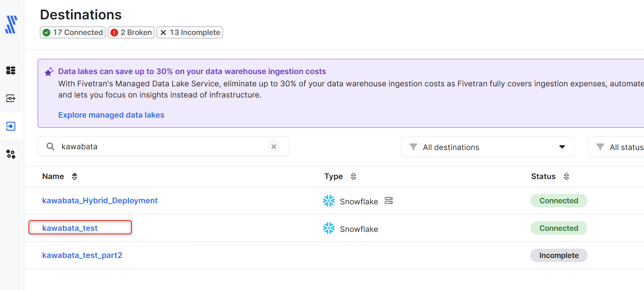Click the Fivetran logo icon
This screenshot has width=644, height=290.
(11, 25)
